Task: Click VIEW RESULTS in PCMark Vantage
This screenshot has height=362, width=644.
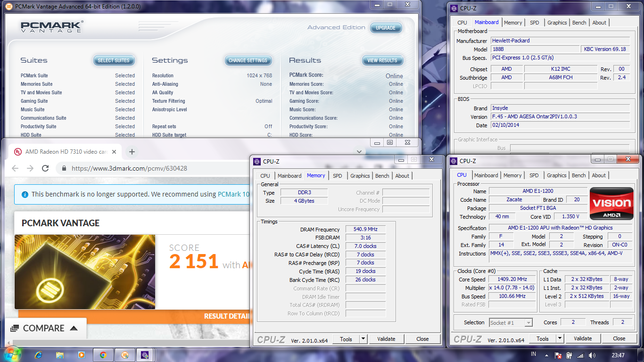Action: pyautogui.click(x=382, y=60)
